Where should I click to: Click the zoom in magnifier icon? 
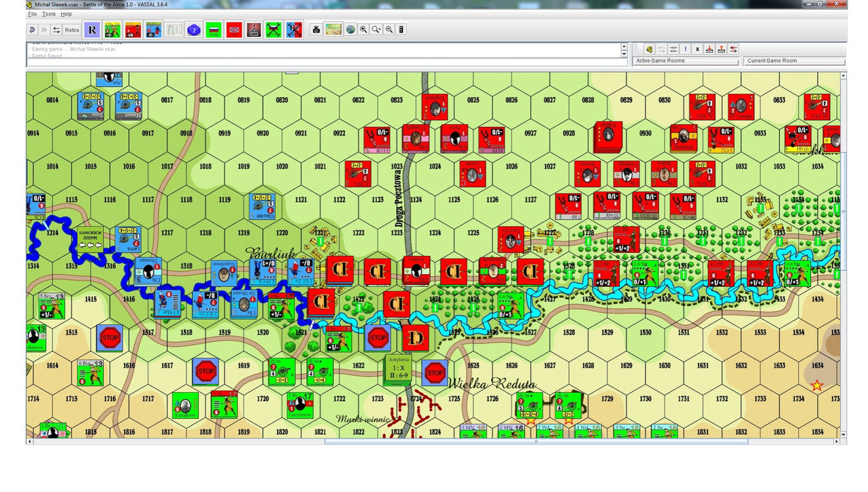coord(363,30)
